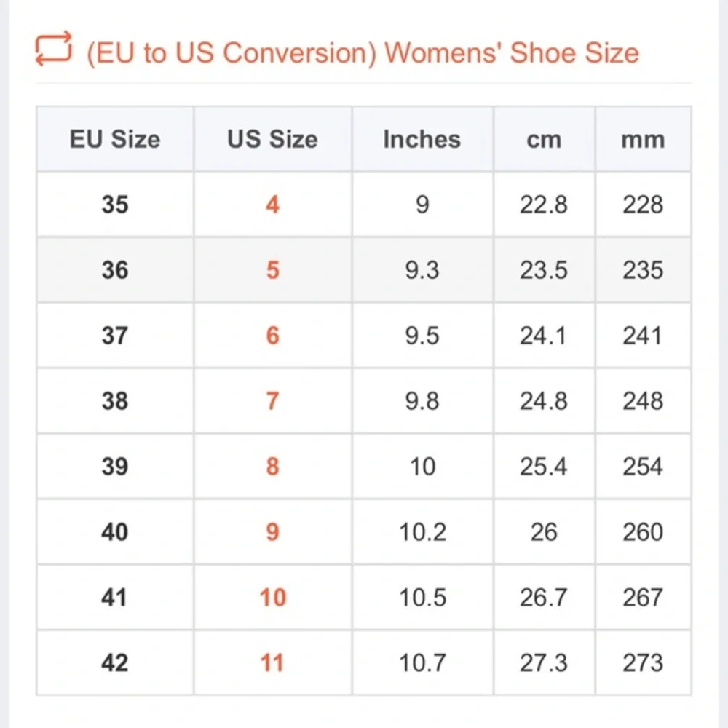The height and width of the screenshot is (728, 728).
Task: Click the EU to US Conversion title
Action: tap(362, 53)
